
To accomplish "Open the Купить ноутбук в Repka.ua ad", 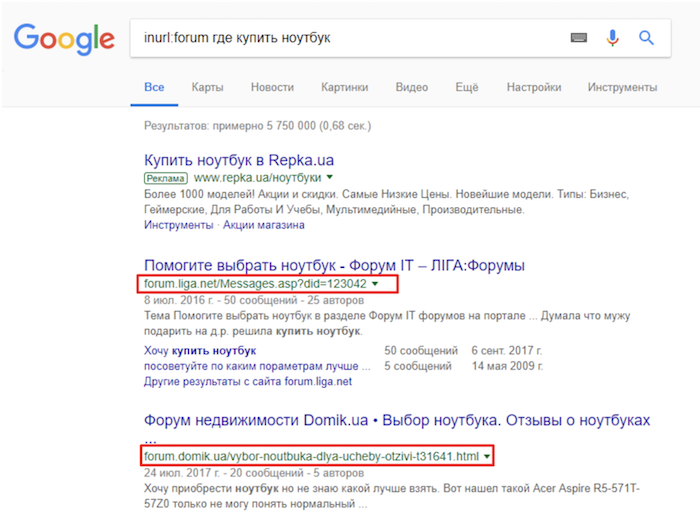I will [x=239, y=160].
